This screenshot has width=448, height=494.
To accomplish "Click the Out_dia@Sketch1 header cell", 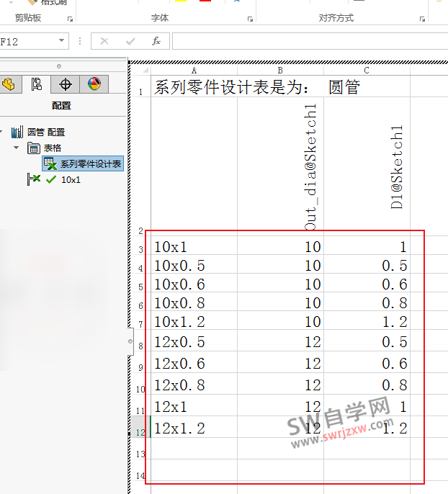I will pos(280,166).
